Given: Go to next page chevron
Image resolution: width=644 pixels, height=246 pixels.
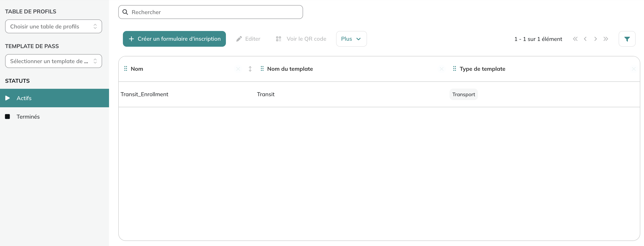Looking at the screenshot, I should pyautogui.click(x=595, y=39).
